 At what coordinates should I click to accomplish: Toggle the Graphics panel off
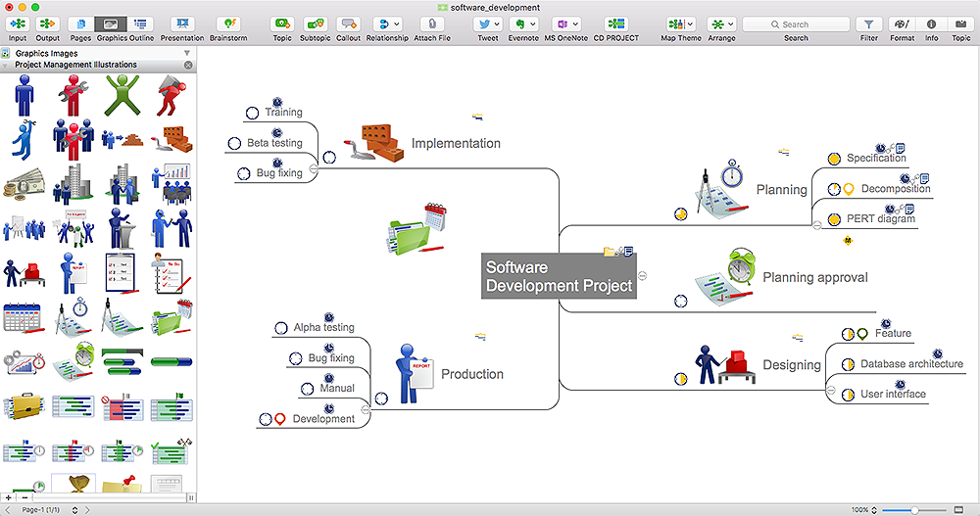(111, 23)
